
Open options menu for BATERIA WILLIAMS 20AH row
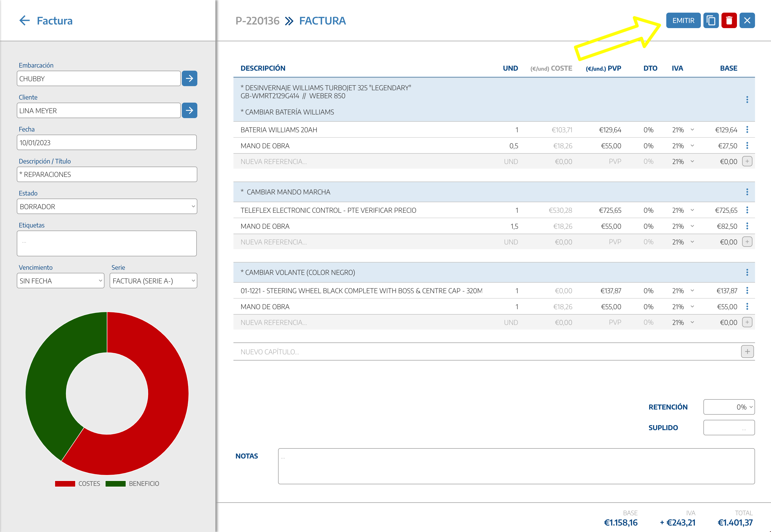point(747,130)
